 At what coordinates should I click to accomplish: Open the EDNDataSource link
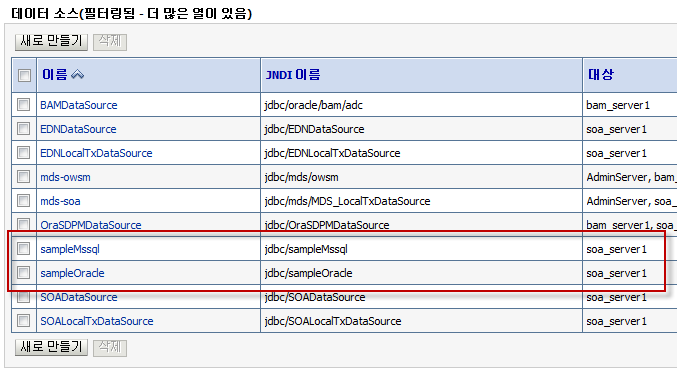click(x=78, y=129)
